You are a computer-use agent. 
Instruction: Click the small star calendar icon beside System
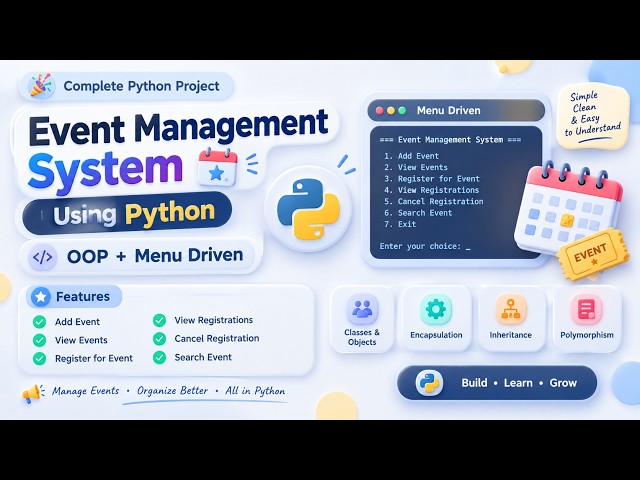point(217,167)
